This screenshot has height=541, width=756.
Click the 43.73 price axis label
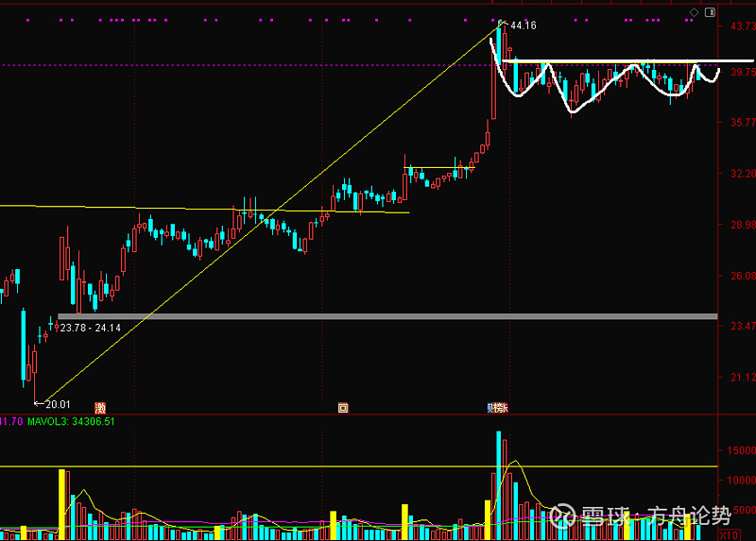tap(743, 26)
